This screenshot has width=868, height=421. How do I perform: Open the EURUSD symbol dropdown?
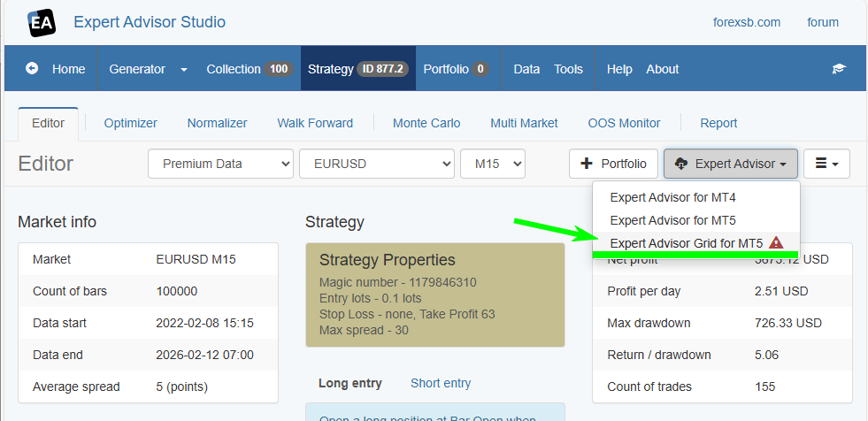(x=377, y=164)
